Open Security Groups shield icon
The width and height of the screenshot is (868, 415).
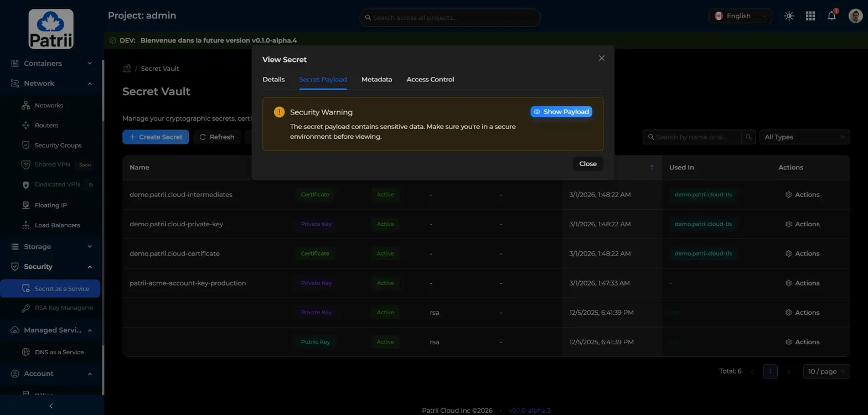(25, 145)
